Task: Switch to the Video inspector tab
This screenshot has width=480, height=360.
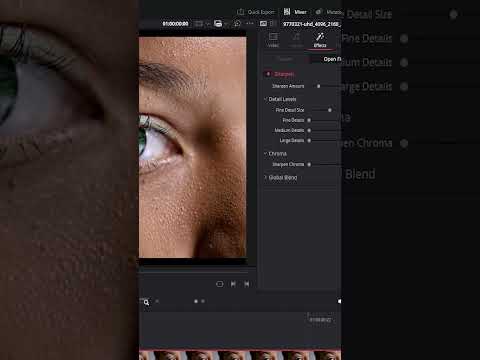Action: 273,40
